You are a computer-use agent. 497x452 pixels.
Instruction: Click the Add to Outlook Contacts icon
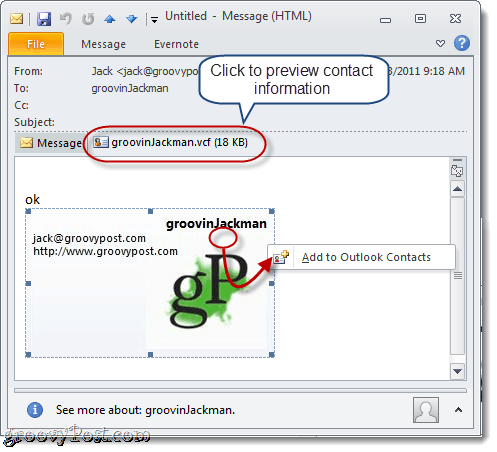(281, 257)
